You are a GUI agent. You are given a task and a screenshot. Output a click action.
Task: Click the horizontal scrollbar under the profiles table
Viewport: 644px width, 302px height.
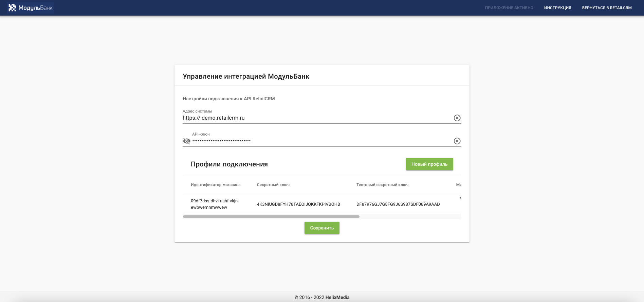(x=271, y=216)
